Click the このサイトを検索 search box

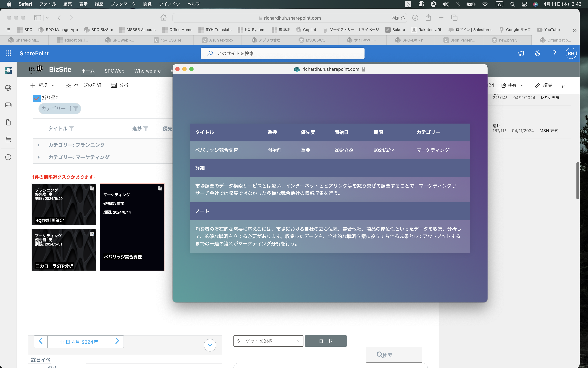tap(282, 53)
